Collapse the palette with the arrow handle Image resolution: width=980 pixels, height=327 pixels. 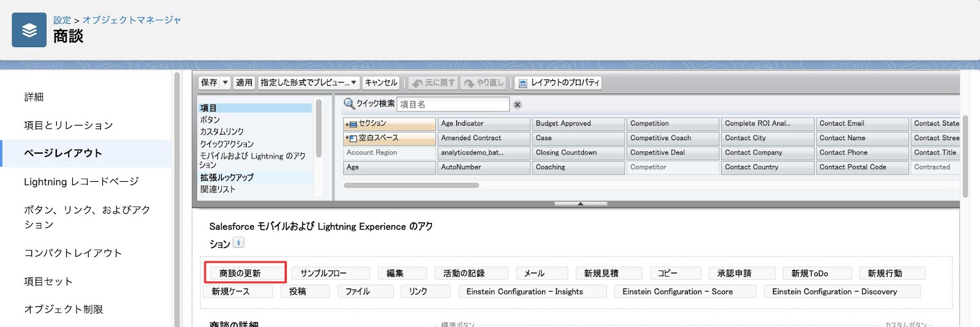click(x=580, y=203)
